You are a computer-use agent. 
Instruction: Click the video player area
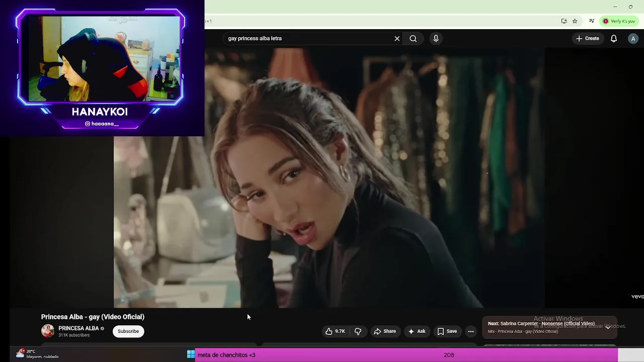[x=330, y=178]
